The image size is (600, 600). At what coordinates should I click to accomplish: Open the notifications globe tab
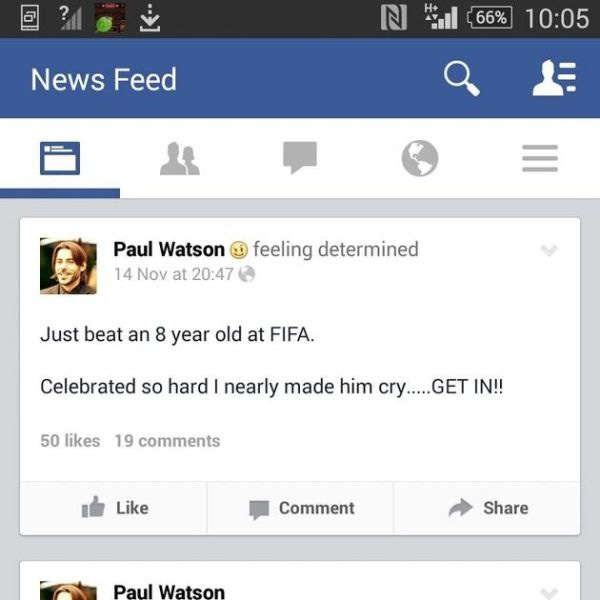click(x=420, y=158)
